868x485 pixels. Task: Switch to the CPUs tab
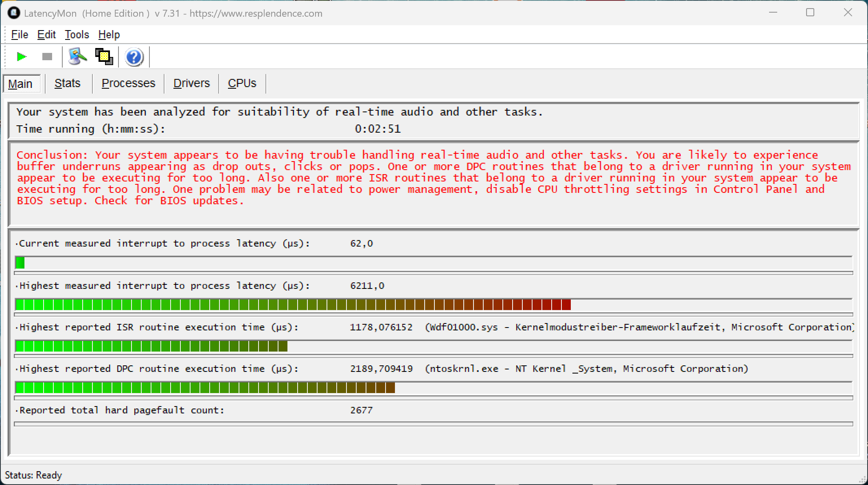[242, 83]
